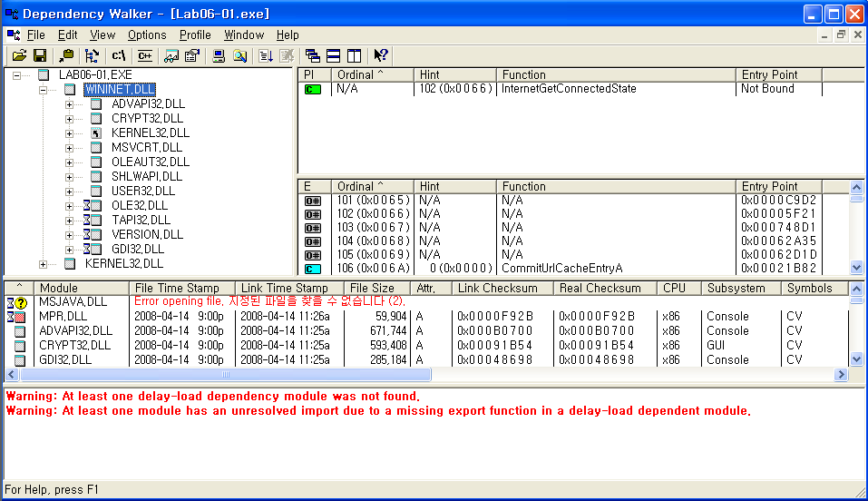Select WININET.DLL in the module tree

pyautogui.click(x=120, y=89)
